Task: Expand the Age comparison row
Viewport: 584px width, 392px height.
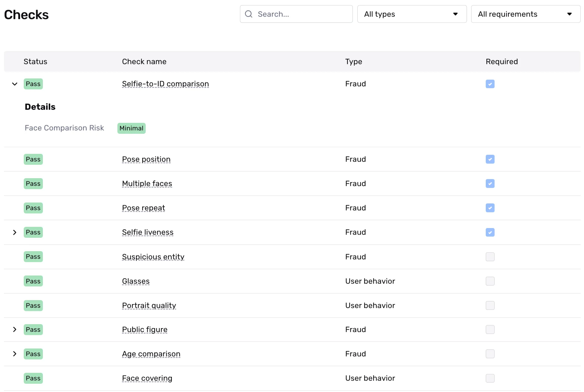Action: click(15, 354)
